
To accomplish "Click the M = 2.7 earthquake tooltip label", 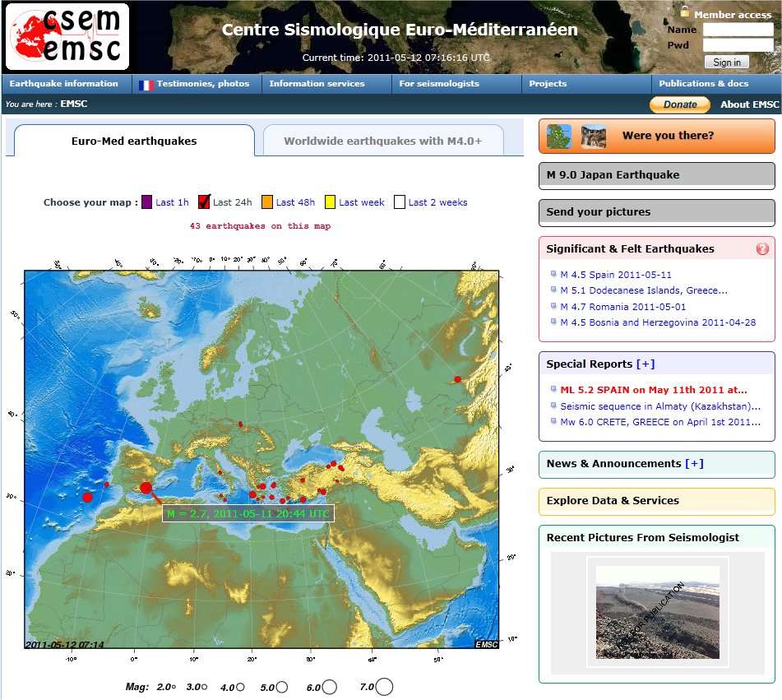I will (248, 513).
